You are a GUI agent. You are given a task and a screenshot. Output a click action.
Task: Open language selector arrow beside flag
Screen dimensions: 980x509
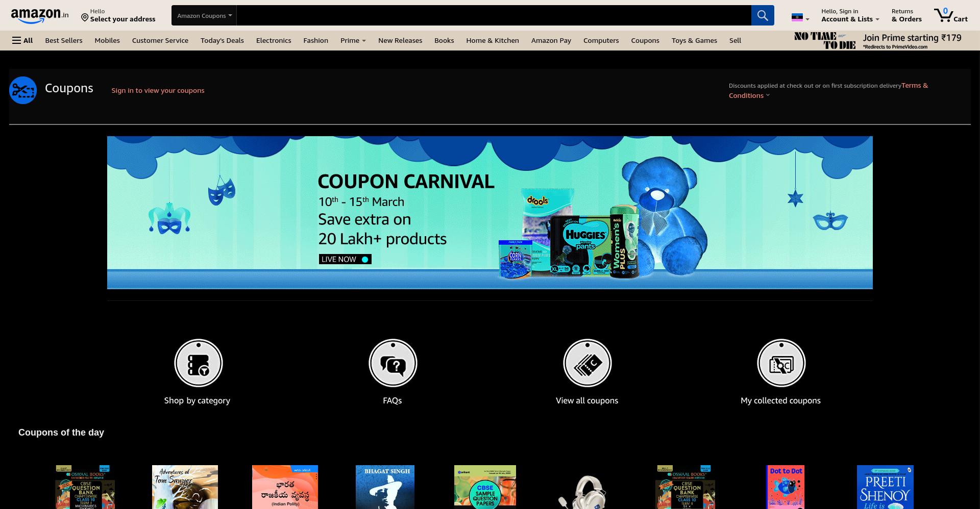point(807,19)
